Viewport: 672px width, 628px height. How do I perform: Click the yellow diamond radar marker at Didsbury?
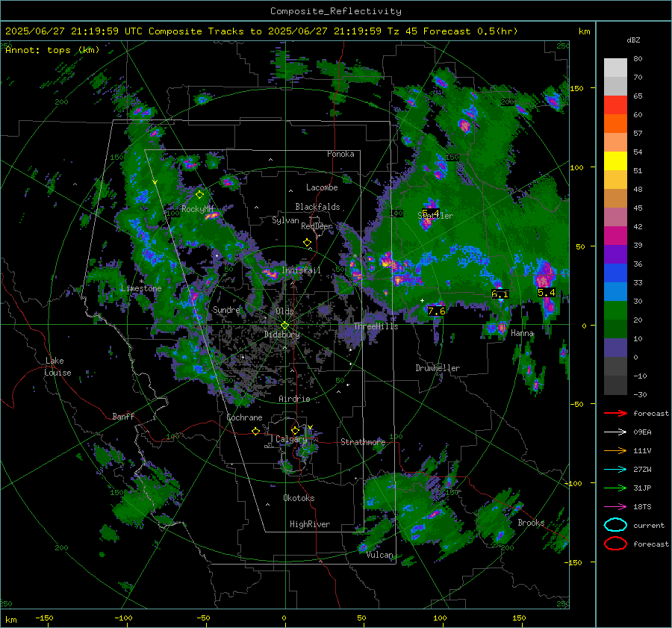click(x=284, y=326)
